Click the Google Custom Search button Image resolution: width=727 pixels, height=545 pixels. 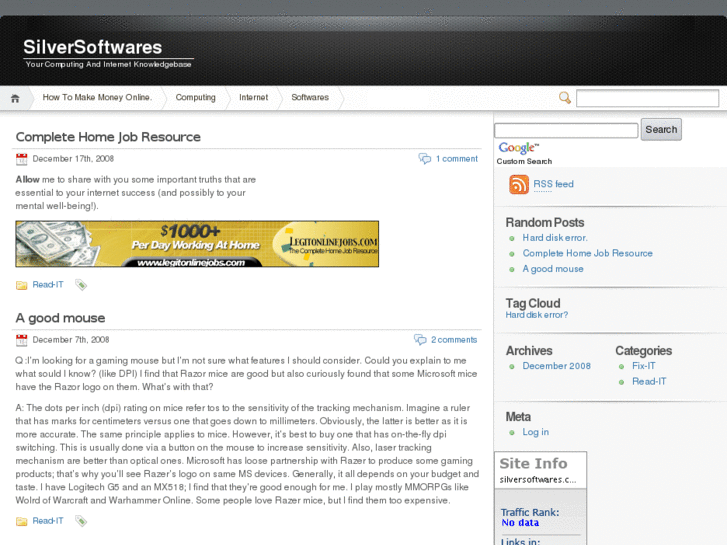(661, 129)
